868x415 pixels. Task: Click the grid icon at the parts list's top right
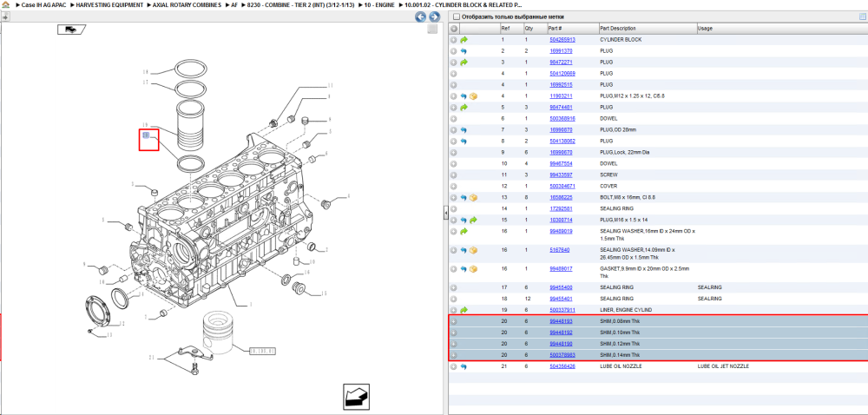(x=862, y=17)
